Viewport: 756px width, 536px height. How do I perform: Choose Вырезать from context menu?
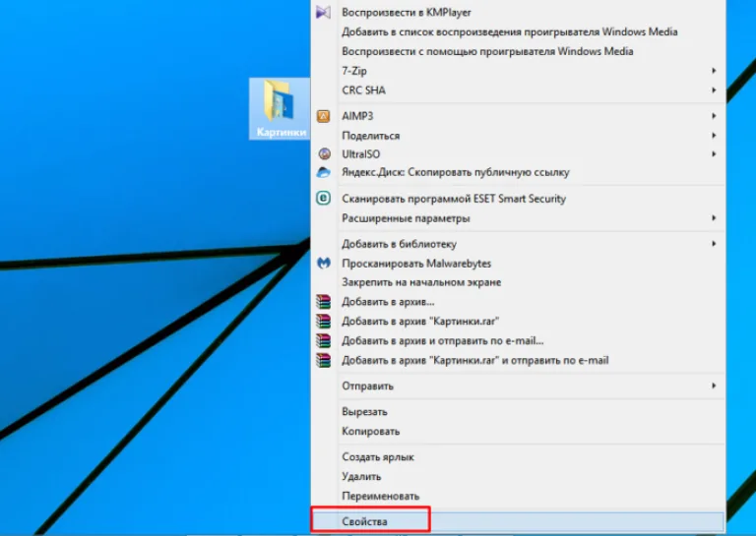click(x=518, y=412)
